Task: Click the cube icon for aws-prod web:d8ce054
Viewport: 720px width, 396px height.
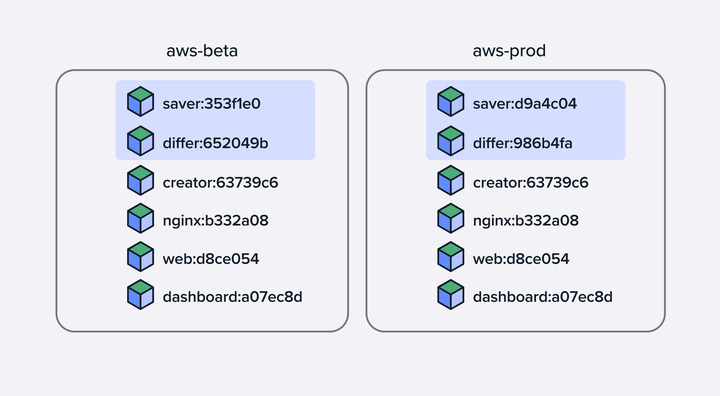Action: click(451, 257)
